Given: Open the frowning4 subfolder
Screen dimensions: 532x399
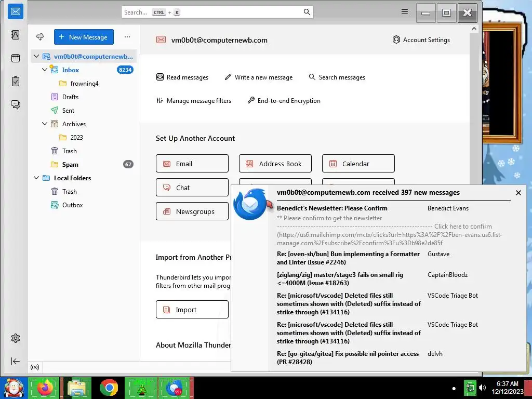Looking at the screenshot, I should tap(84, 84).
